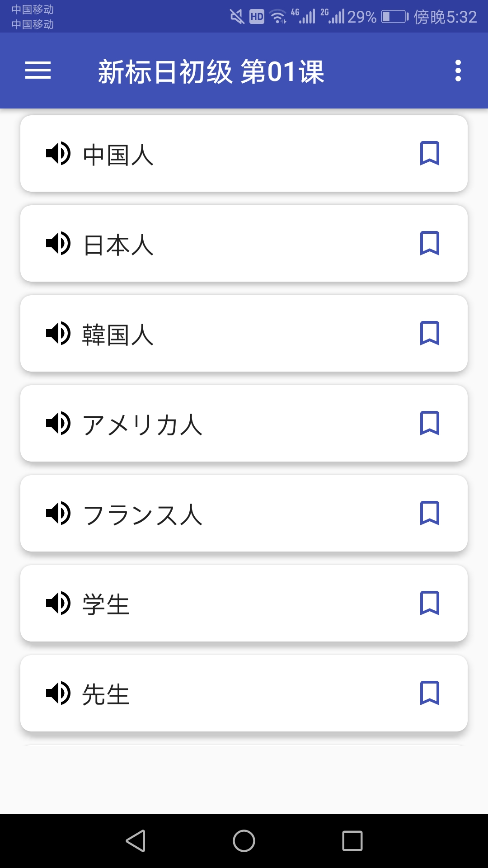488x868 pixels.
Task: Play pronunciation audio for アメリカ人
Action: [x=58, y=423]
